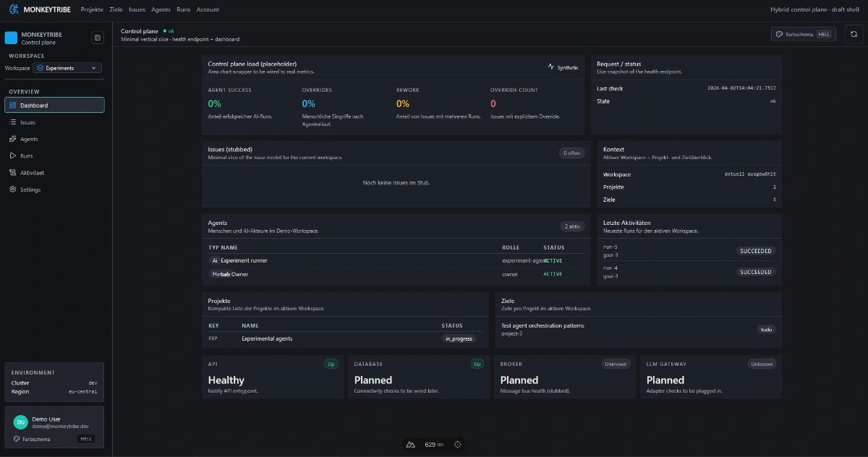Screen dimensions: 868x457
Task: Open Ziele in the top navigation
Action: pos(116,9)
